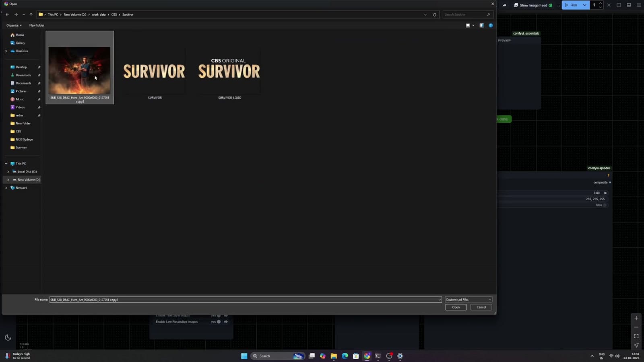
Task: Open the Downloads folder
Action: coord(23,75)
